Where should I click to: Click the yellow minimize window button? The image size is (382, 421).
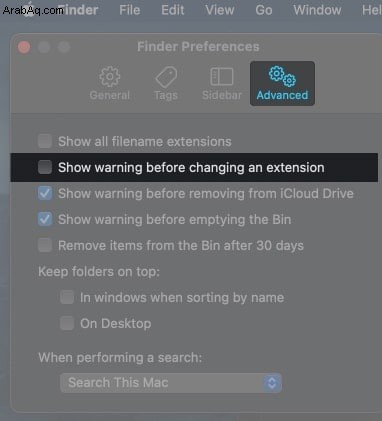(x=44, y=47)
